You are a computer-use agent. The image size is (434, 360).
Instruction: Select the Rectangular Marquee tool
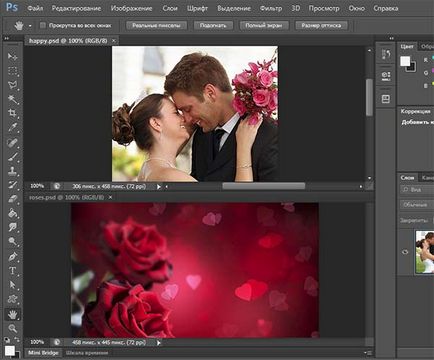(x=12, y=71)
